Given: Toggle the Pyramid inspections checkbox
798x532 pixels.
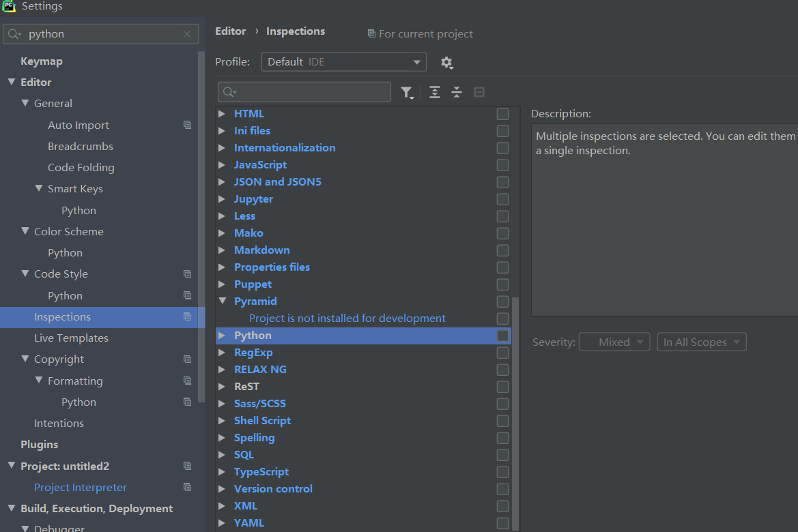Looking at the screenshot, I should (x=502, y=301).
